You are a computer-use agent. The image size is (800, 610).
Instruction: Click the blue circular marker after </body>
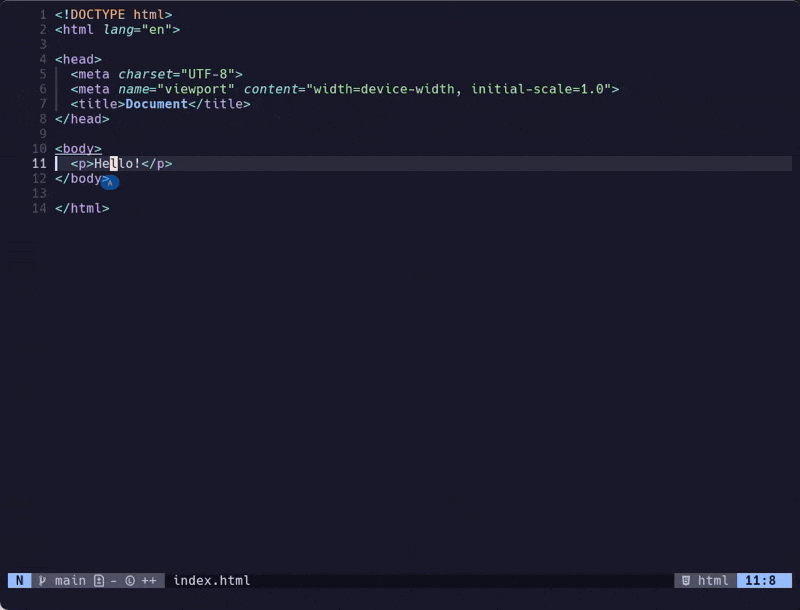click(x=110, y=182)
